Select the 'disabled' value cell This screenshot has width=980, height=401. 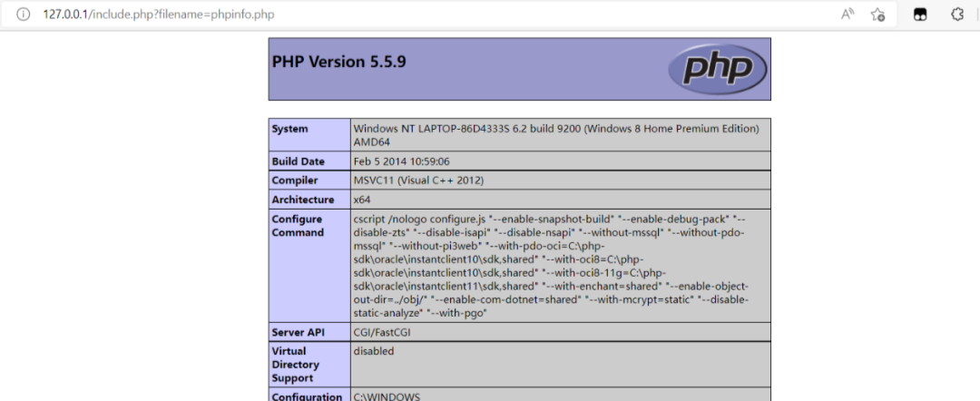374,351
